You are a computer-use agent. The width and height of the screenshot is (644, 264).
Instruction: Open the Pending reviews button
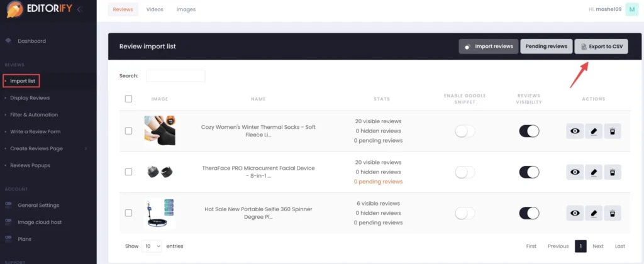(x=546, y=47)
